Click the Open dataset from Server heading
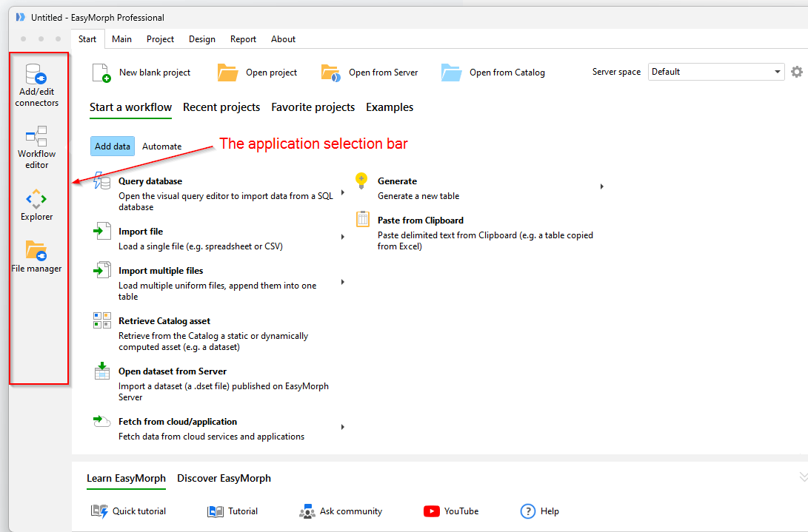808x532 pixels. pos(173,371)
